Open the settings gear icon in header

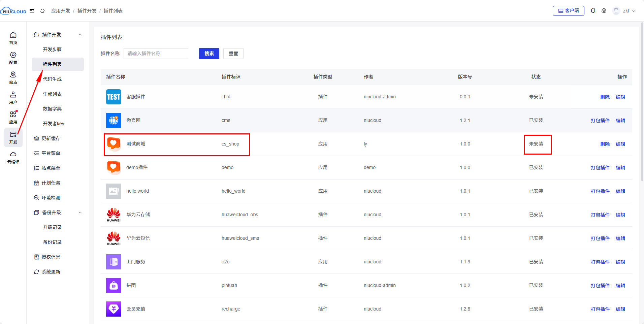604,11
